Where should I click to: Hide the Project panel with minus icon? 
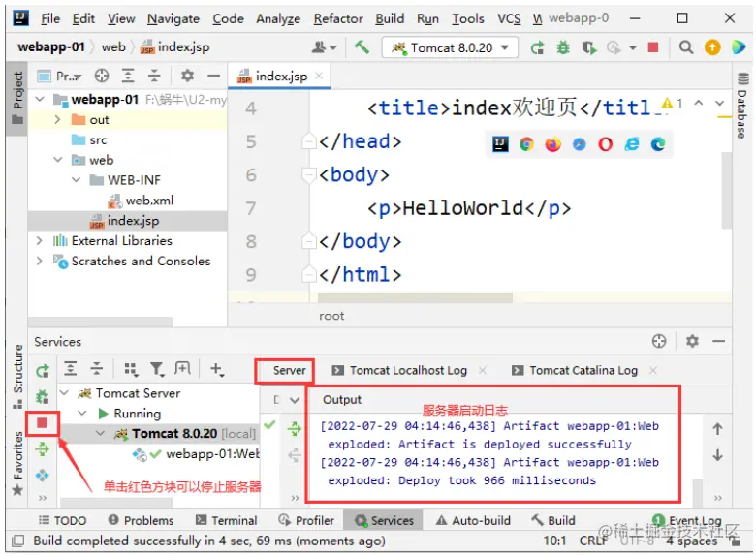click(x=213, y=76)
